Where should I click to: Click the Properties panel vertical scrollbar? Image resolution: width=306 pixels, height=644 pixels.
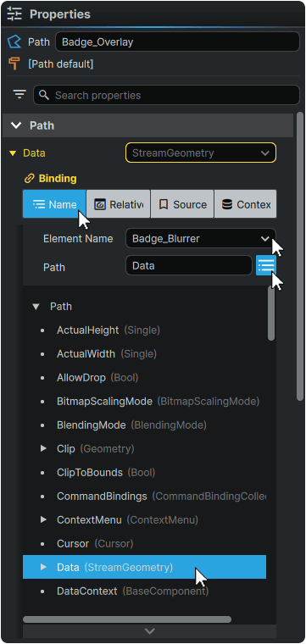point(300,256)
